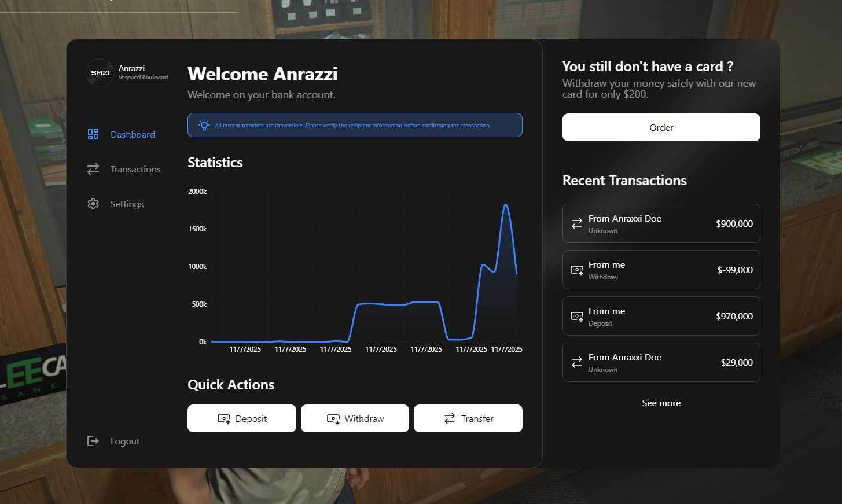Click the transfer icon beside From Anraxxi Doe
This screenshot has width=842, height=504.
point(576,223)
